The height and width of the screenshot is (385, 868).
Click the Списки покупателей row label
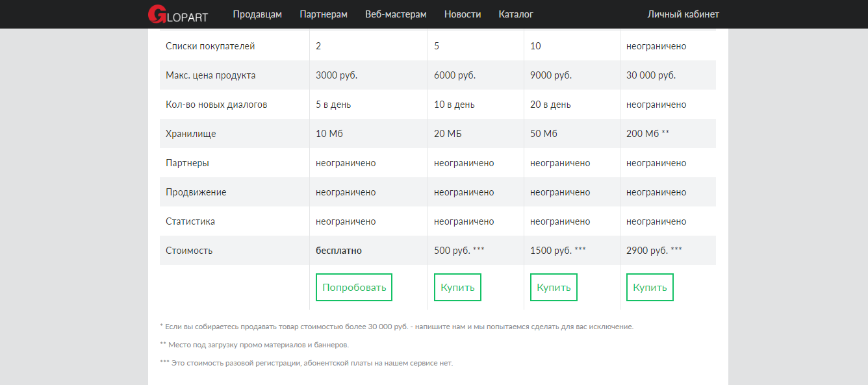[210, 46]
